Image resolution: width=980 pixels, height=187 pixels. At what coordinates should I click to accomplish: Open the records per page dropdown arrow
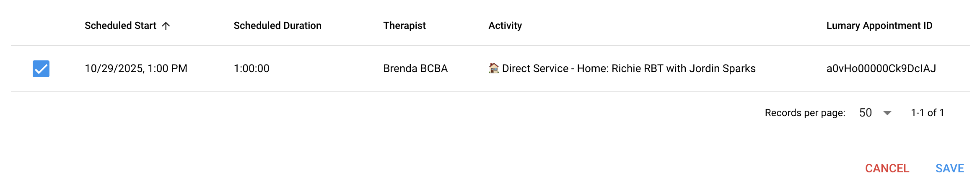[x=887, y=113]
